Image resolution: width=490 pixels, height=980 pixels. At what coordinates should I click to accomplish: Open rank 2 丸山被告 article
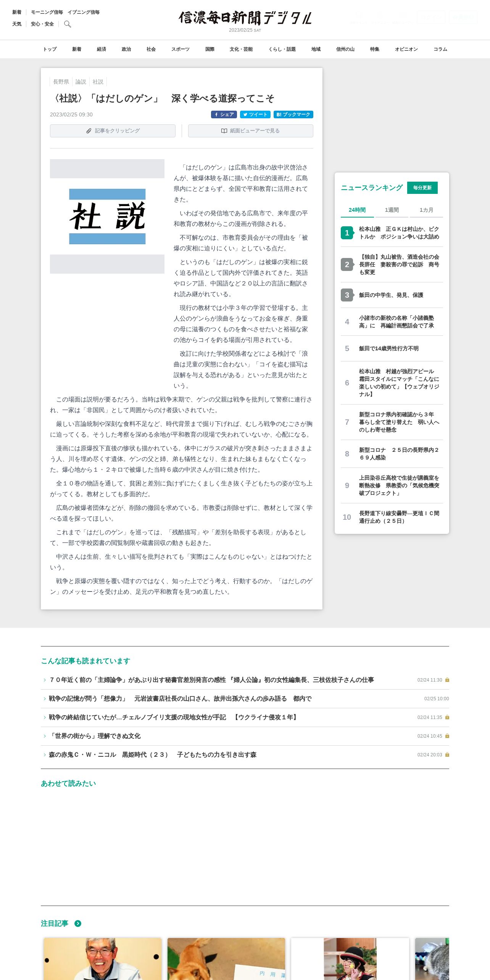[399, 264]
